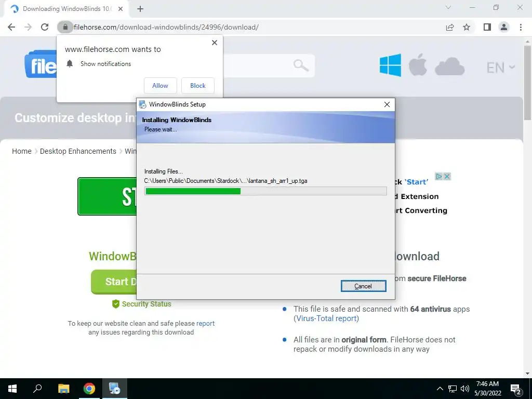The width and height of the screenshot is (532, 399).
Task: Block filehorse.com notifications
Action: [198, 86]
